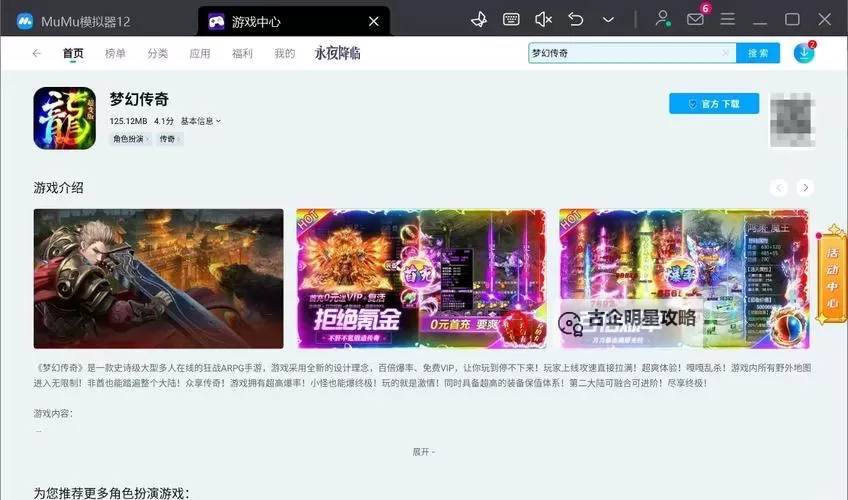Switch to the 福利 tab

[242, 53]
